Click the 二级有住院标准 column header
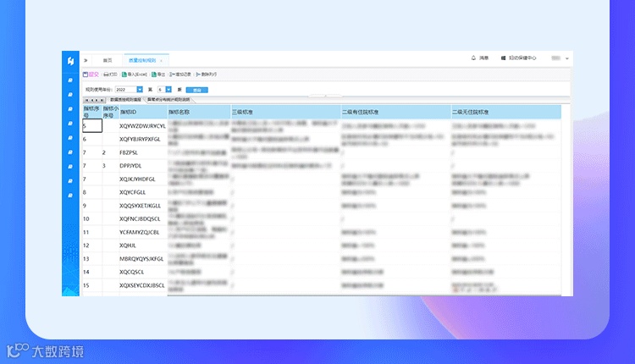 coord(395,112)
